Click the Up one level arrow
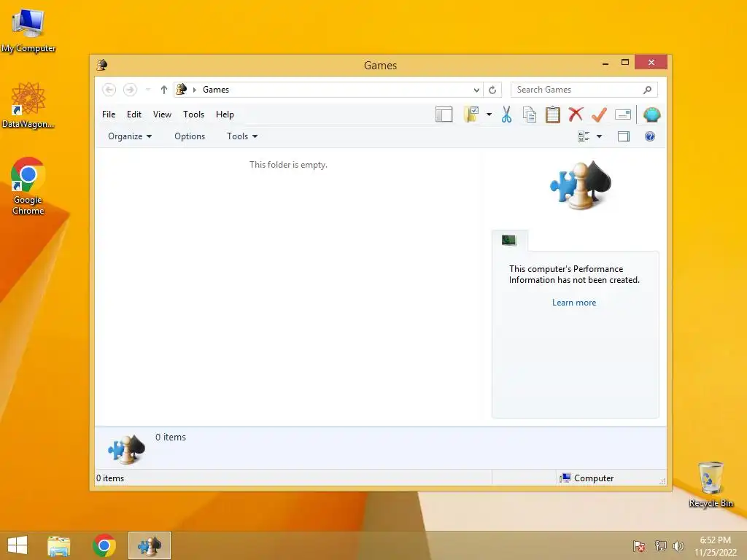 [164, 90]
